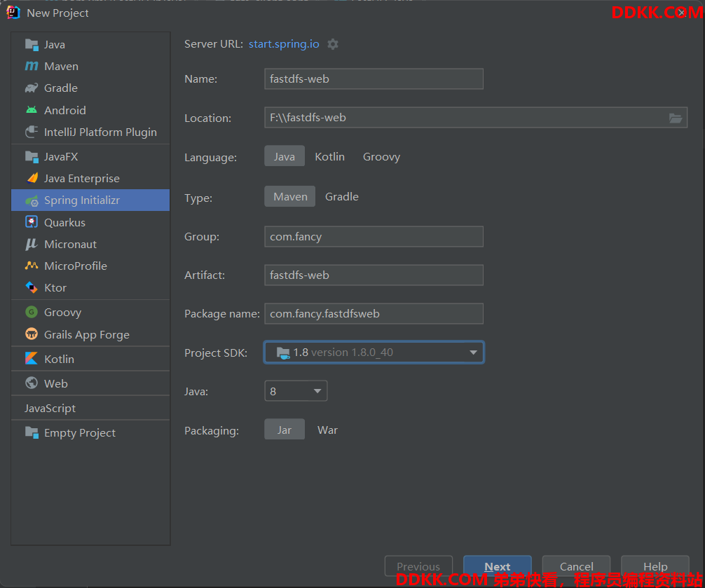Viewport: 705px width, 588px height.
Task: Select Jar packaging
Action: [x=284, y=430]
